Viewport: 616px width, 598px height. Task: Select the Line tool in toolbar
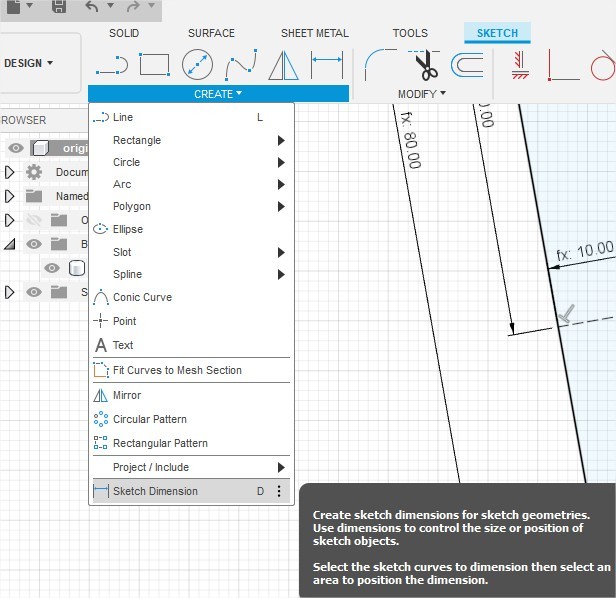point(112,65)
